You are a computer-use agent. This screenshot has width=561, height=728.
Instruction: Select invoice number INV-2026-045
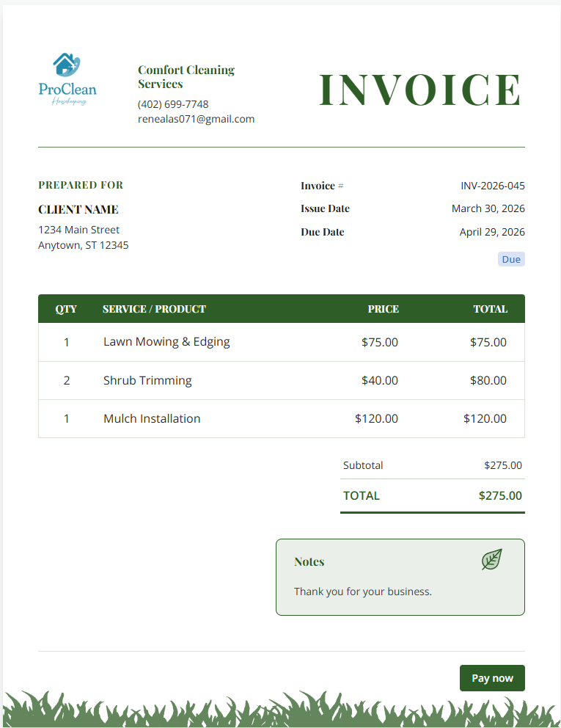pos(493,186)
